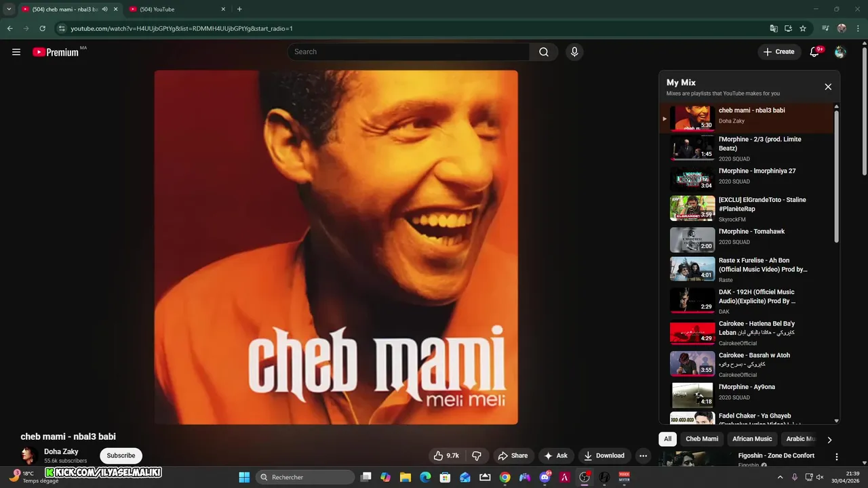Open the tab search dropdown arrow
The width and height of the screenshot is (868, 488).
9,9
